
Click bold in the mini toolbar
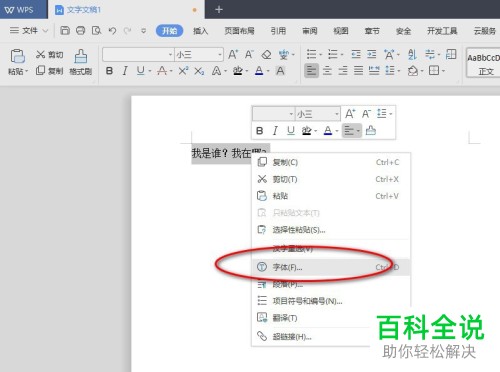click(x=260, y=131)
